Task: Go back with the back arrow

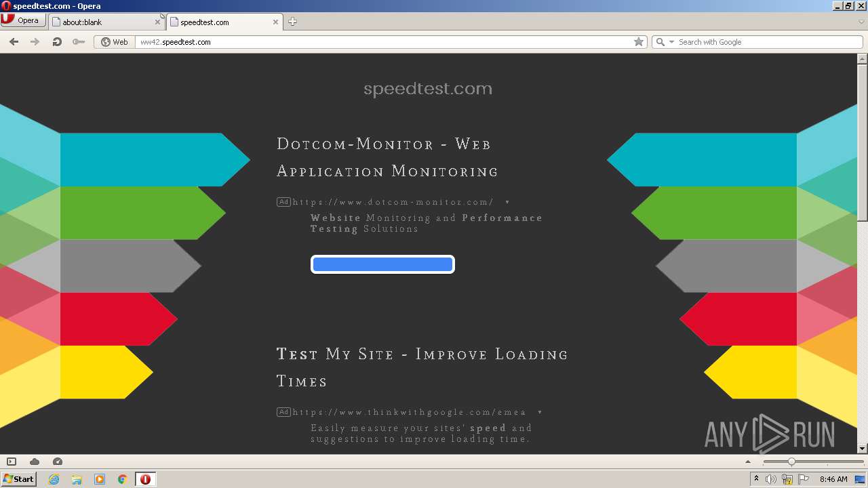Action: 14,42
